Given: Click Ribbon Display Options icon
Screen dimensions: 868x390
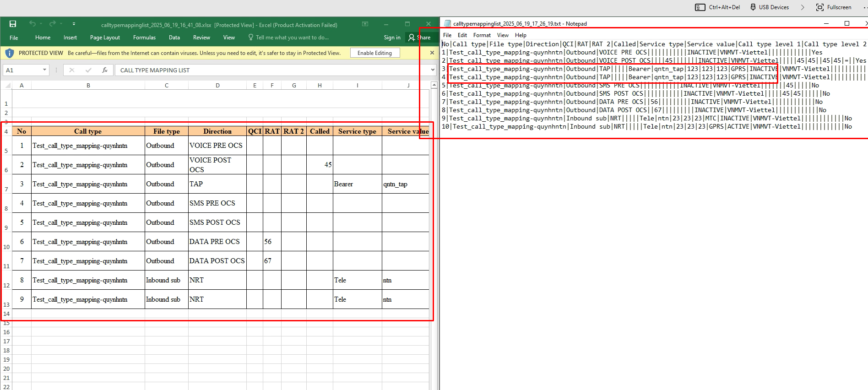Looking at the screenshot, I should (x=365, y=24).
